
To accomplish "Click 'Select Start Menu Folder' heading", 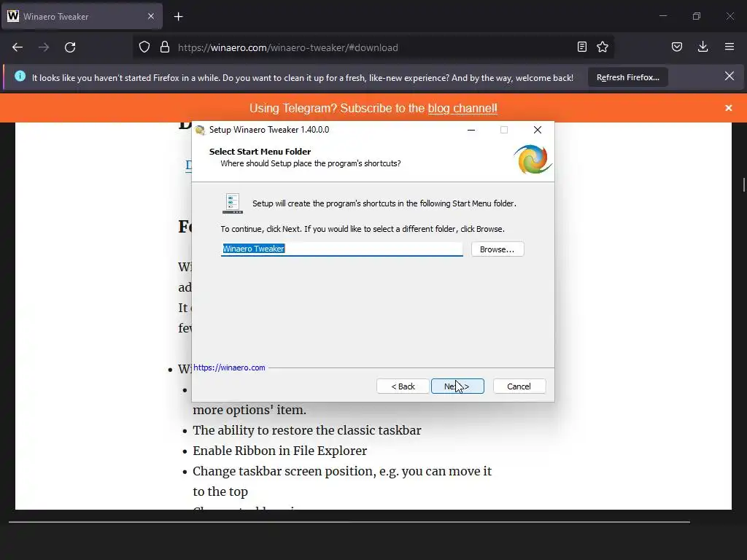I will [x=260, y=152].
